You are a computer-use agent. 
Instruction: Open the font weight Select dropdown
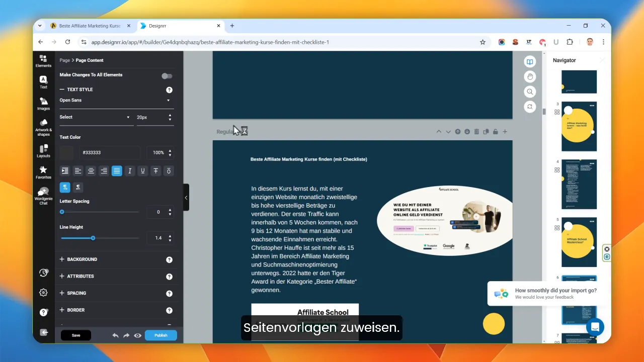coord(97,117)
